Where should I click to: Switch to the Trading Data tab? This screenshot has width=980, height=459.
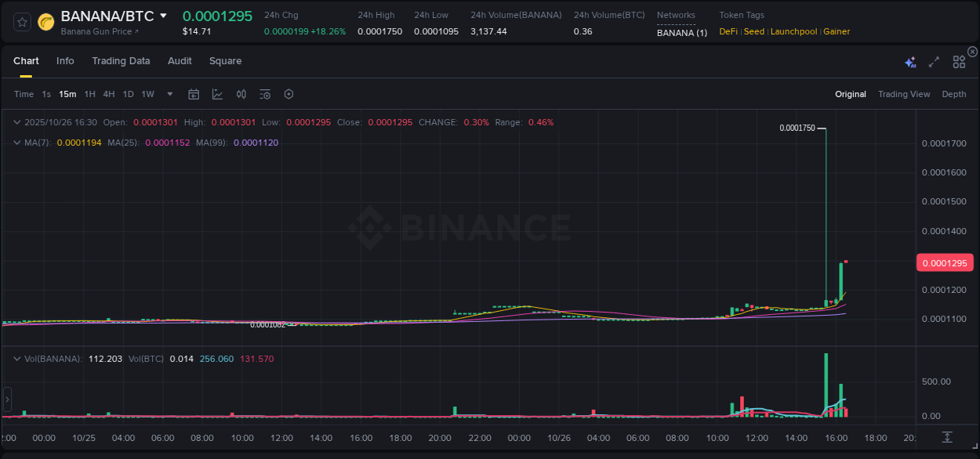(121, 60)
